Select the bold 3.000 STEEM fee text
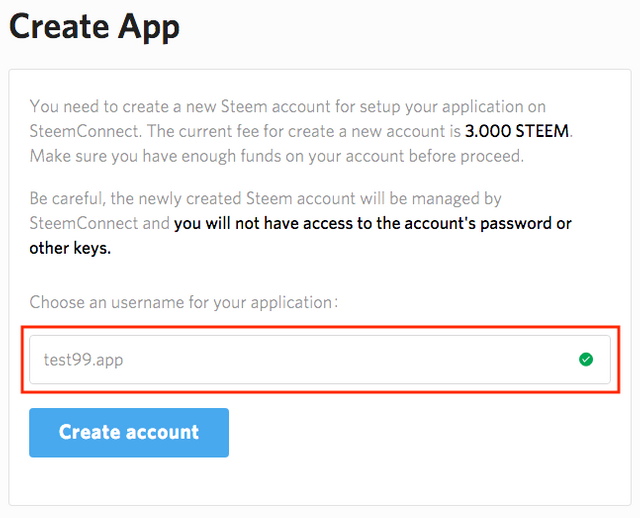Viewport: 640px width, 518px height. (x=517, y=131)
